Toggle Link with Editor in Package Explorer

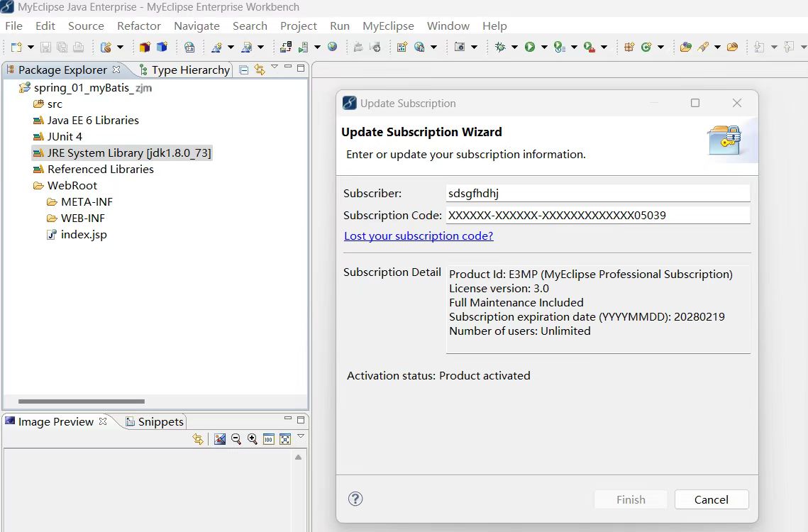pos(259,70)
